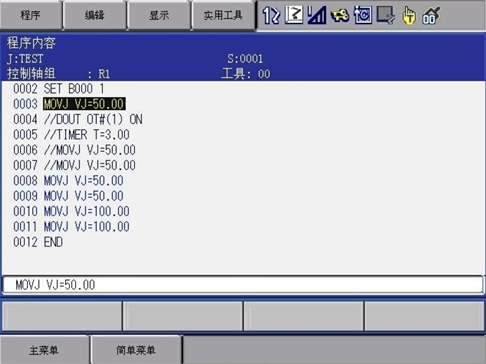Click the 主菜单 button
Viewport: 486px width, 364px height.
44,350
